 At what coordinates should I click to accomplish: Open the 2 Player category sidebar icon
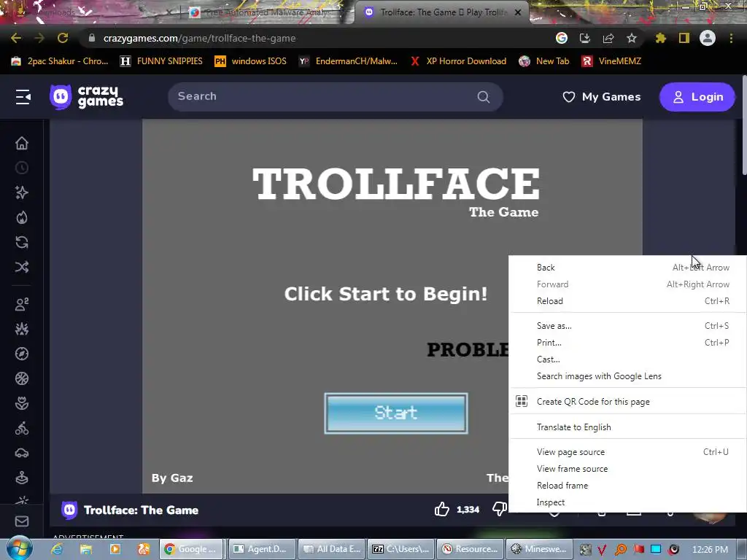(22, 304)
